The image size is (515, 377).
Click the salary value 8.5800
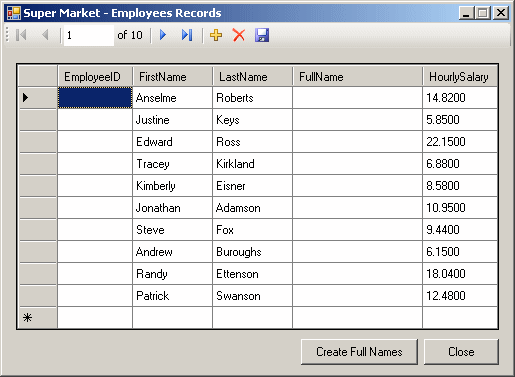[x=460, y=186]
